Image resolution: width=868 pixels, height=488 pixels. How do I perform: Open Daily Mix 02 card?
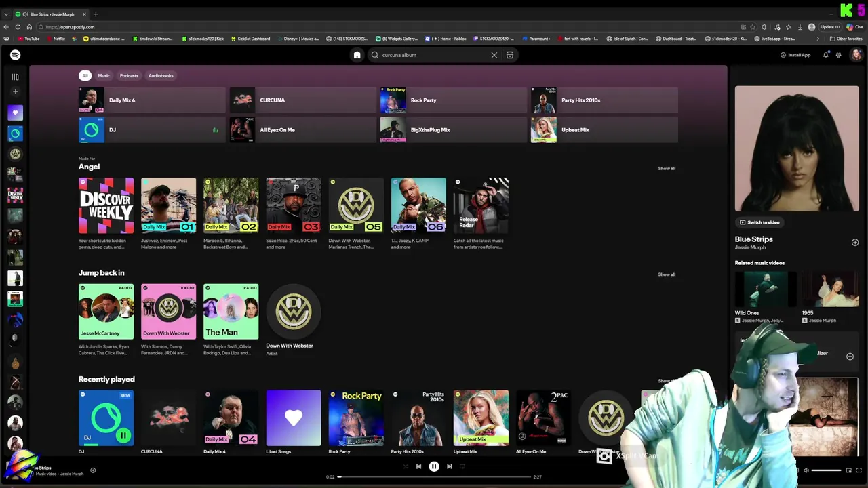point(231,214)
